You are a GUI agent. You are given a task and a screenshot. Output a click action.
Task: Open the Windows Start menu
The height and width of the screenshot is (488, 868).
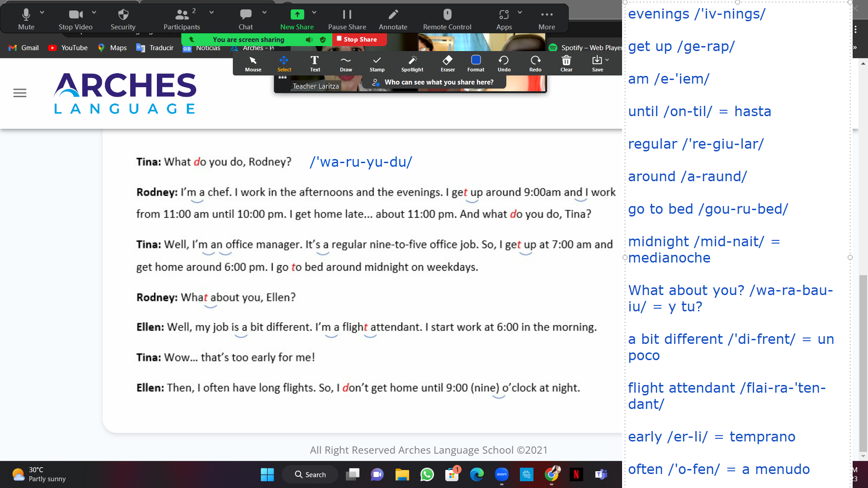[x=267, y=474]
